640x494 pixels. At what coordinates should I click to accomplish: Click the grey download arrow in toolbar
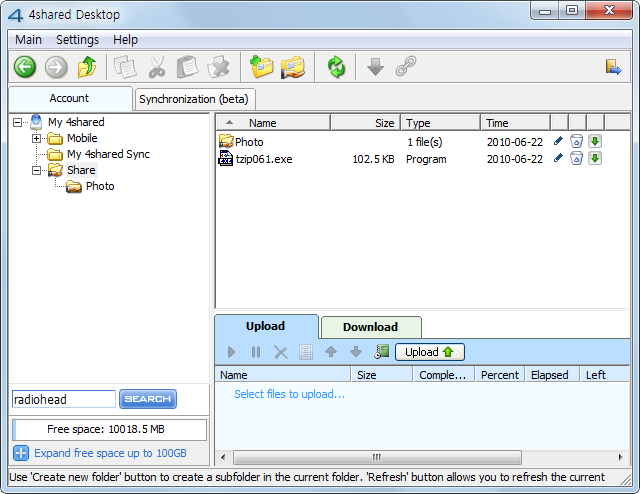[x=375, y=67]
